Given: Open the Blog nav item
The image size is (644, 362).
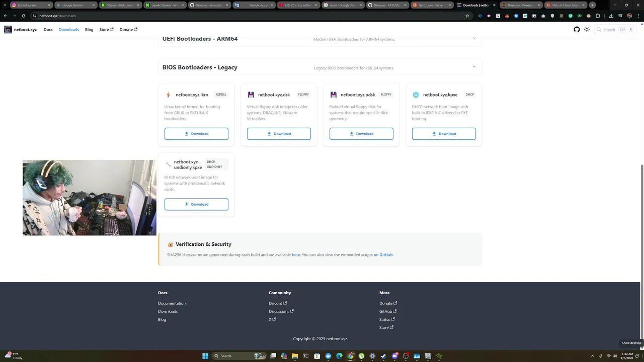Looking at the screenshot, I should pos(89,30).
